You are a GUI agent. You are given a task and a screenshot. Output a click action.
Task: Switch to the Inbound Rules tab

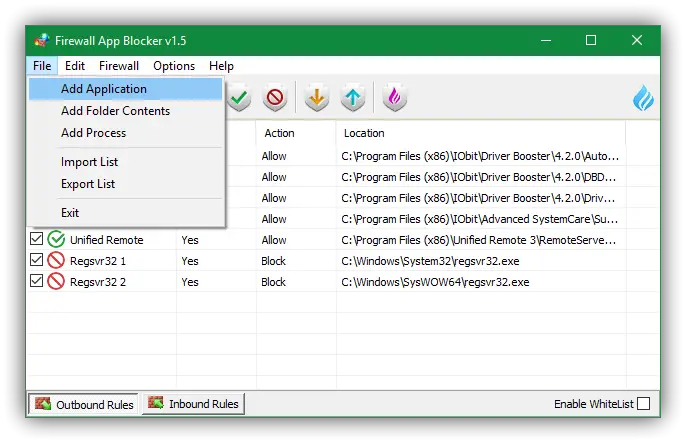coord(193,403)
